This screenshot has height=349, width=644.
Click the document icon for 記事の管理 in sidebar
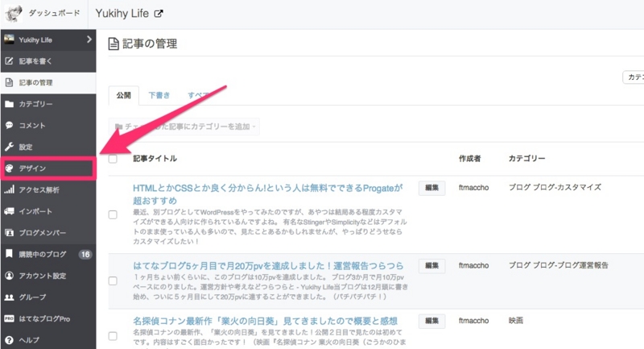[9, 83]
